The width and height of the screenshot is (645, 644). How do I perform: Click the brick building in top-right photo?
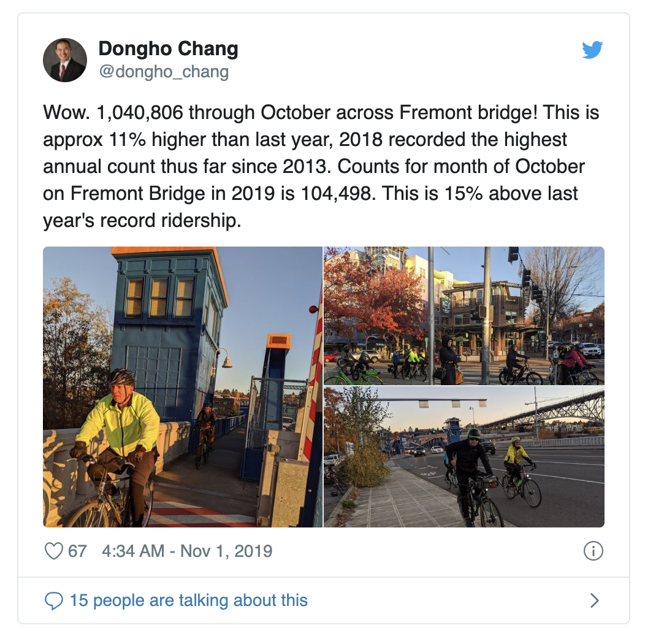pyautogui.click(x=486, y=317)
